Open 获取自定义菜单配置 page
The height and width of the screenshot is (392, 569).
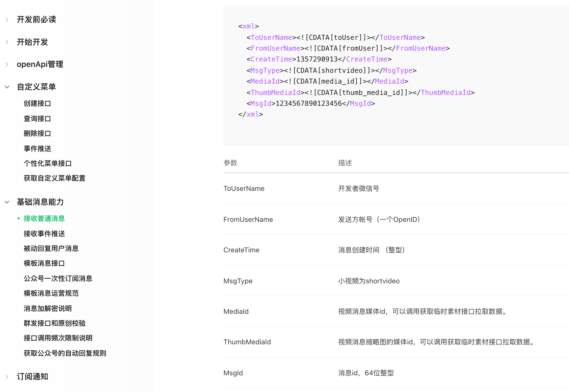tap(54, 178)
